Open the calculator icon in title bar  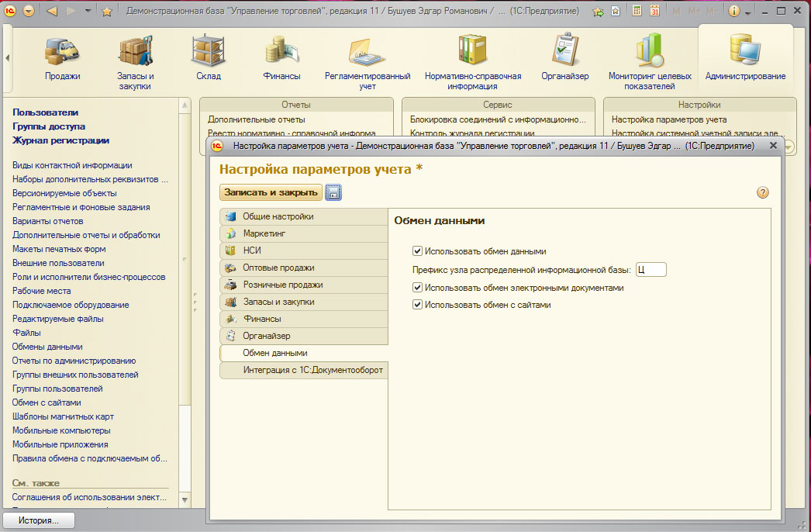pyautogui.click(x=637, y=12)
